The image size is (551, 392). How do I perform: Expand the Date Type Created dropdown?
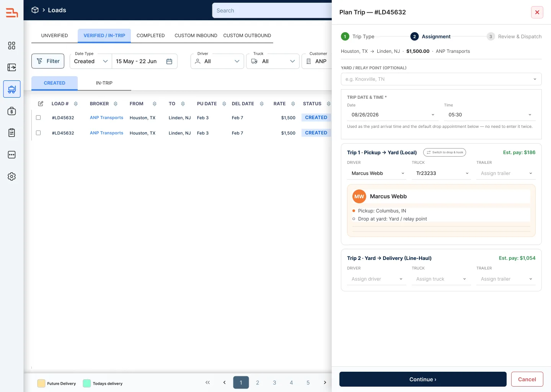pos(91,61)
